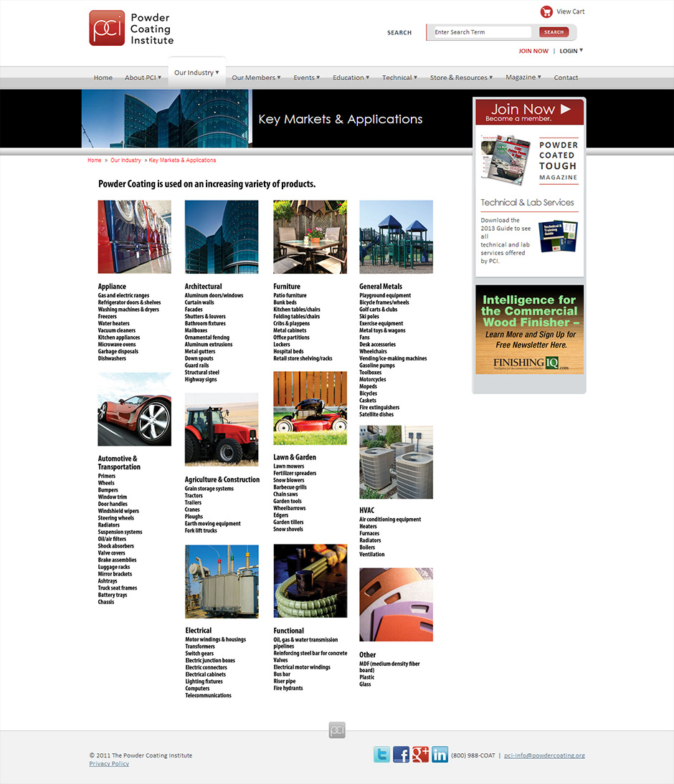Open the Privacy Policy link

click(109, 764)
